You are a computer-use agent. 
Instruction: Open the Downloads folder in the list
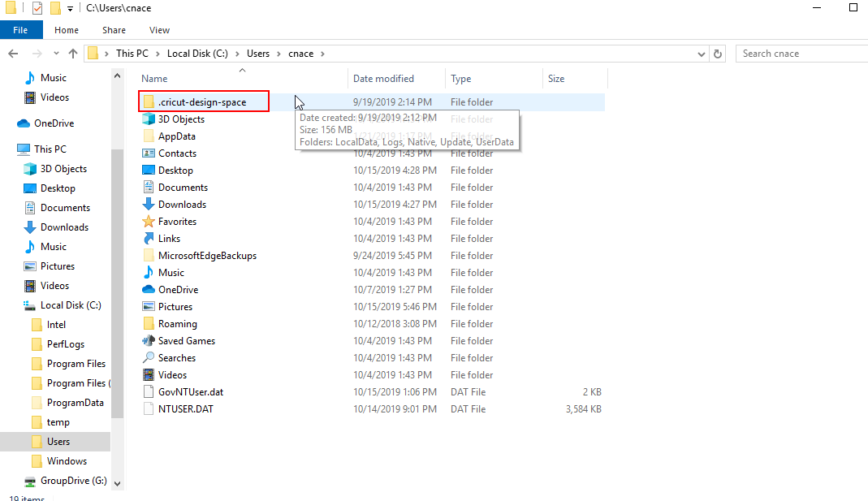coord(181,204)
